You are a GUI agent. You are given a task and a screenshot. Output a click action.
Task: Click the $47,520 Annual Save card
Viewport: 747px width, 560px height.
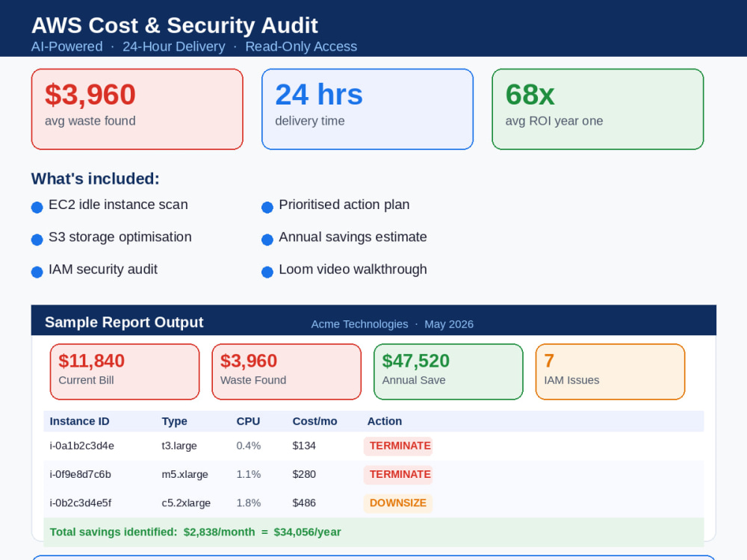(x=448, y=372)
